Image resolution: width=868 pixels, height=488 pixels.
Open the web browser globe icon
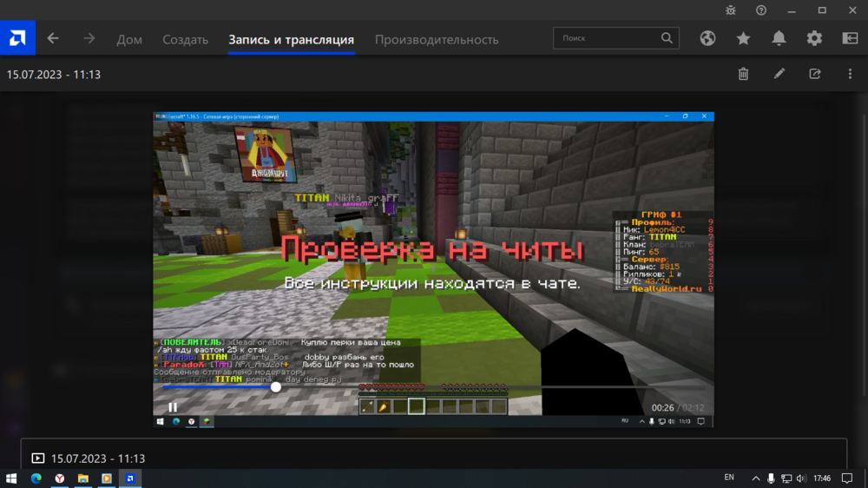707,38
